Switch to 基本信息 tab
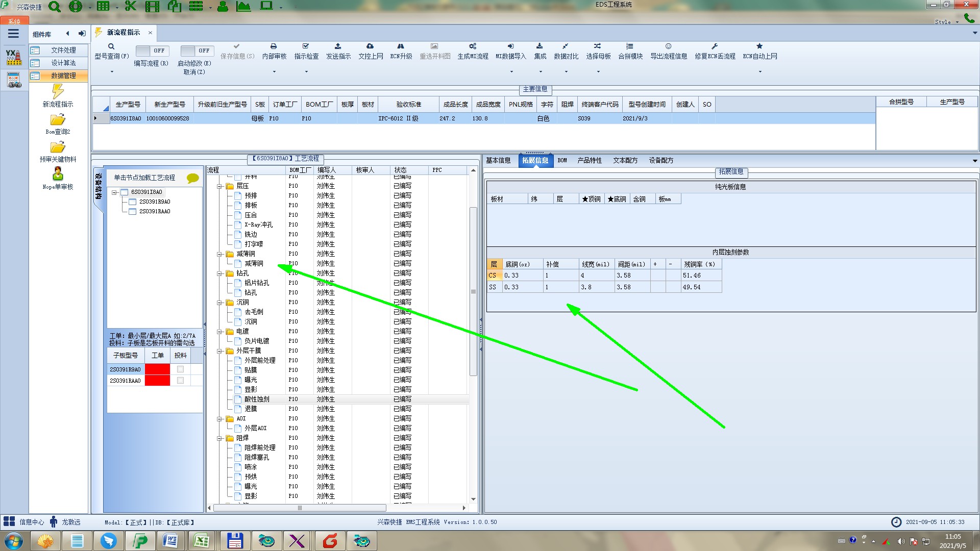This screenshot has width=980, height=551. [x=498, y=160]
